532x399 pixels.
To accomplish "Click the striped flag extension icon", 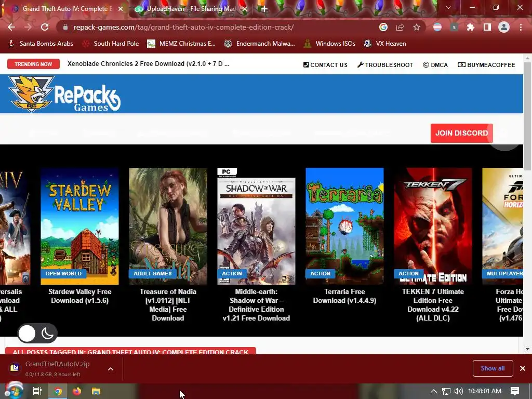I will tap(437, 27).
